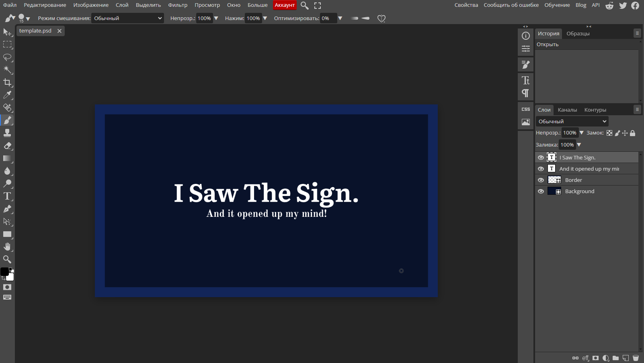Open the Character panel Tt icon
644x363 pixels.
pos(526,80)
